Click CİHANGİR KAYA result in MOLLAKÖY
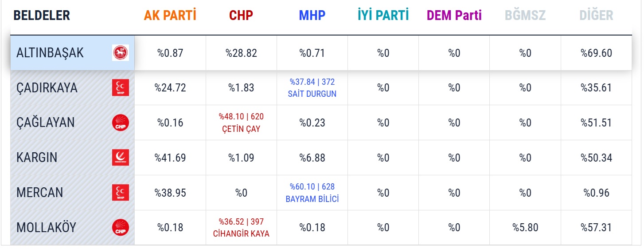644x249 pixels. coord(241,228)
